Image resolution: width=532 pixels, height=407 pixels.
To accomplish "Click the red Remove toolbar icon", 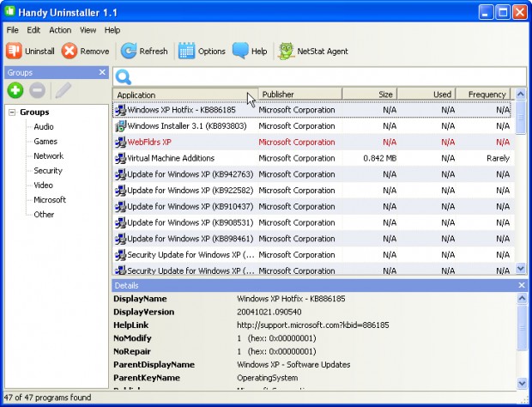I will 70,51.
